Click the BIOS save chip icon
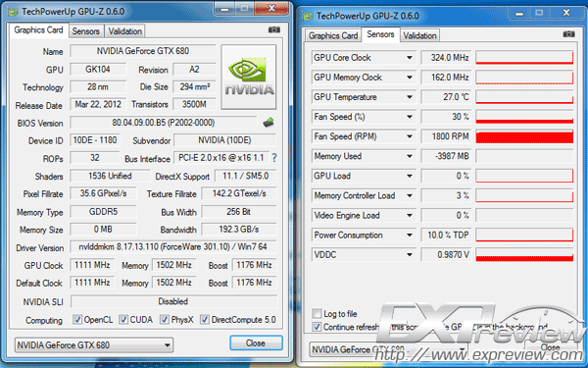This screenshot has width=588, height=368. point(269,123)
